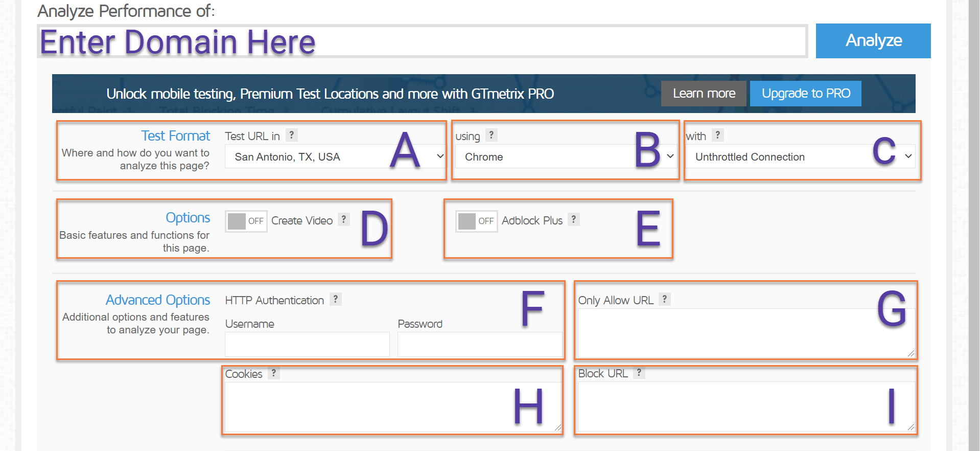The width and height of the screenshot is (980, 451).
Task: Expand the Chrome browser dropdown
Action: (565, 156)
